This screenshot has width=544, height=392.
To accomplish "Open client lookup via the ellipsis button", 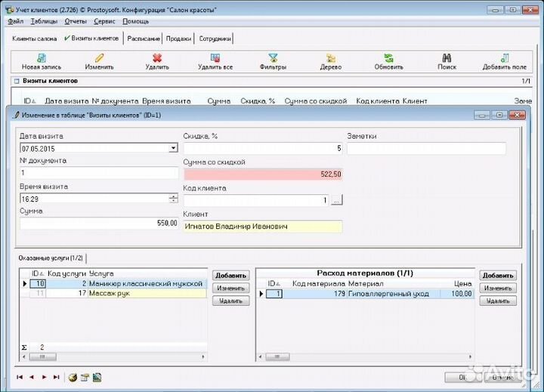I will (x=337, y=200).
